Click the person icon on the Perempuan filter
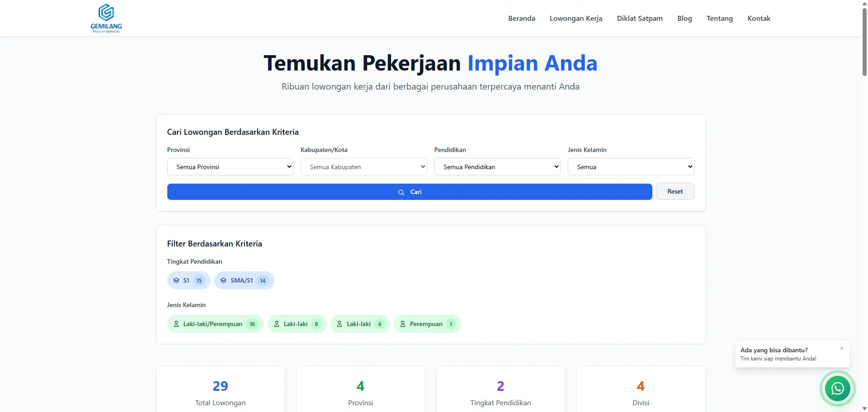 point(402,324)
